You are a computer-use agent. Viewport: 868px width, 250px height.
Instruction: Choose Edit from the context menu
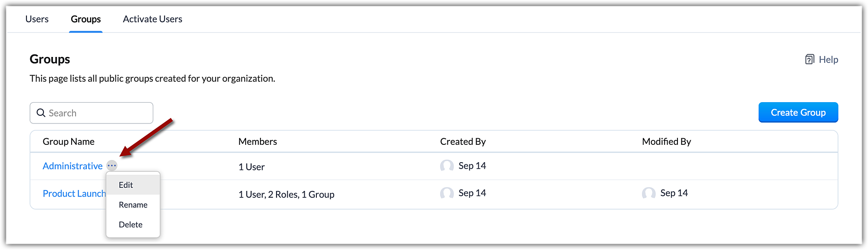(126, 185)
